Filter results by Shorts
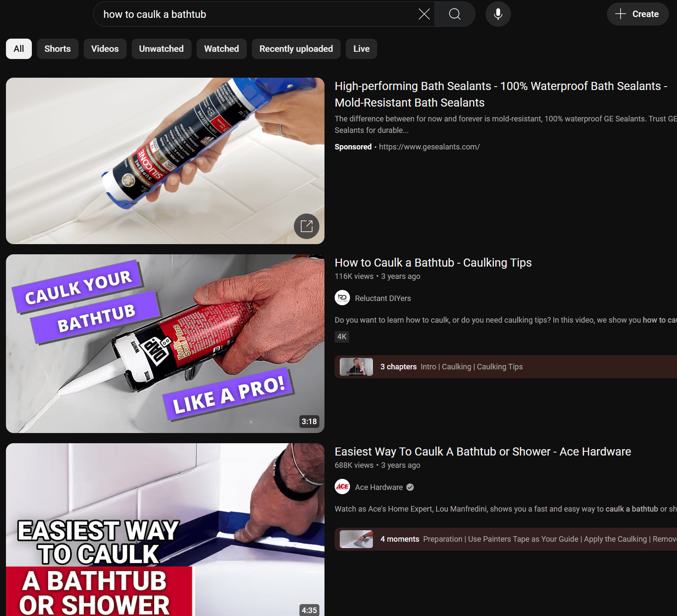This screenshot has height=616, width=677. pyautogui.click(x=57, y=49)
